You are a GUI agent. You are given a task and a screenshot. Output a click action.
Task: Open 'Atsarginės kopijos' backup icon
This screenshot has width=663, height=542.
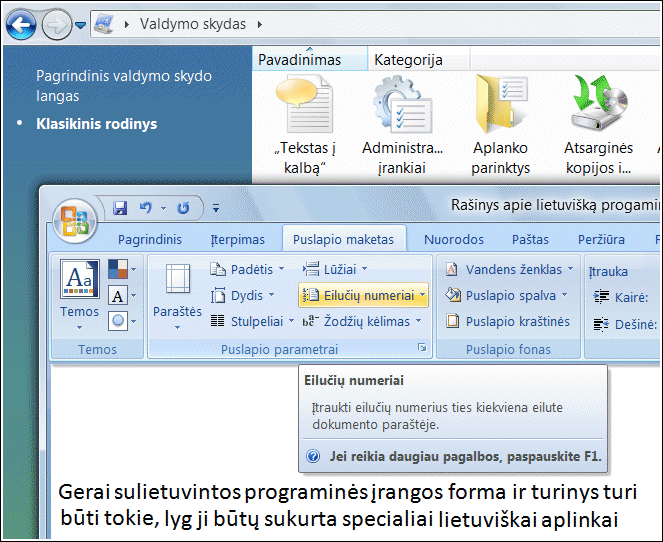(x=599, y=103)
